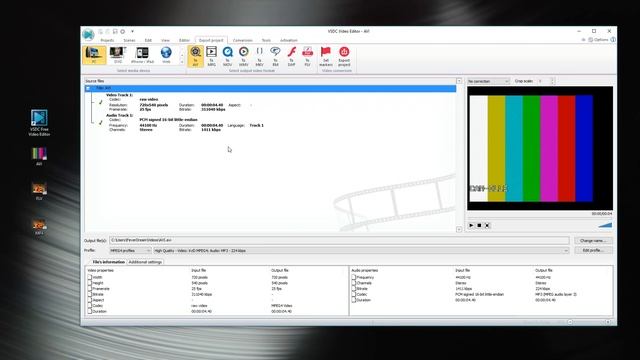640x360 pixels.
Task: Pick the To WMV output format
Action: [244, 56]
